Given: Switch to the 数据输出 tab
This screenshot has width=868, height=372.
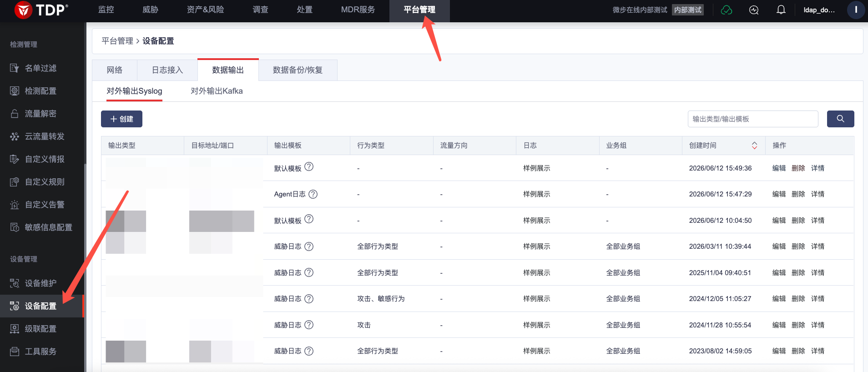Looking at the screenshot, I should (228, 70).
